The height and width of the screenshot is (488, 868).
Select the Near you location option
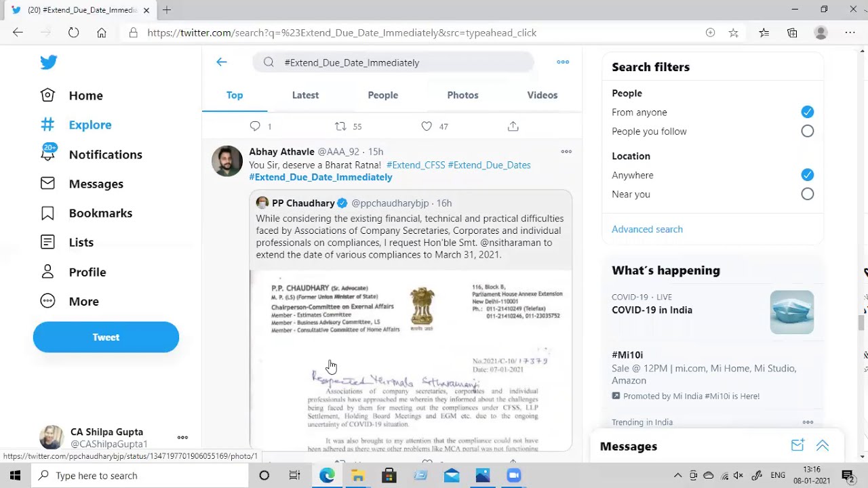coord(807,194)
